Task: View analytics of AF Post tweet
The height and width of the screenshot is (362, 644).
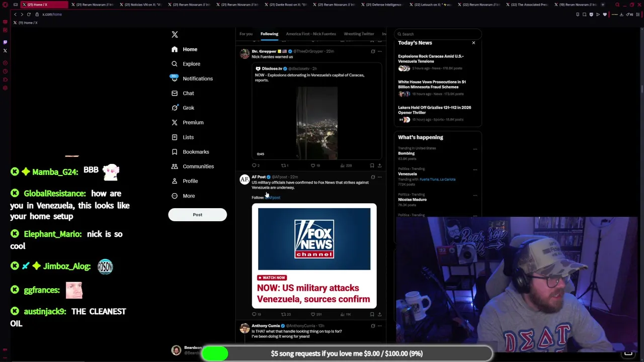Action: pyautogui.click(x=346, y=314)
